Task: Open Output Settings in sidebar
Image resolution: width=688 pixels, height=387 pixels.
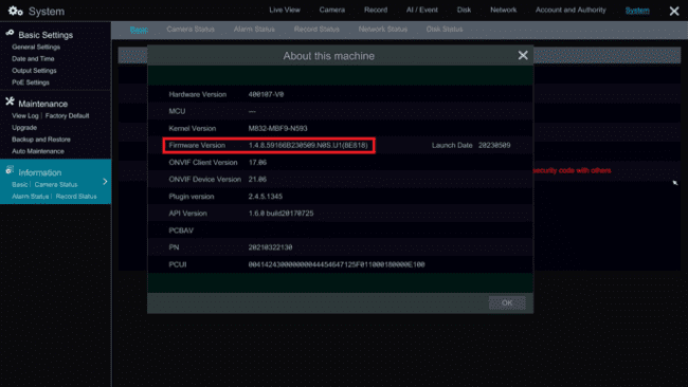Action: [34, 71]
